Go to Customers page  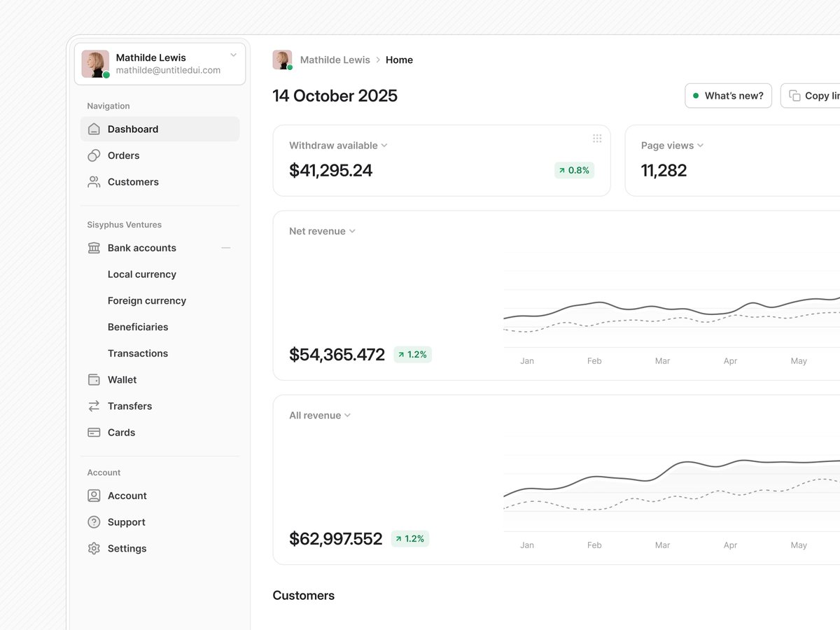(x=160, y=182)
